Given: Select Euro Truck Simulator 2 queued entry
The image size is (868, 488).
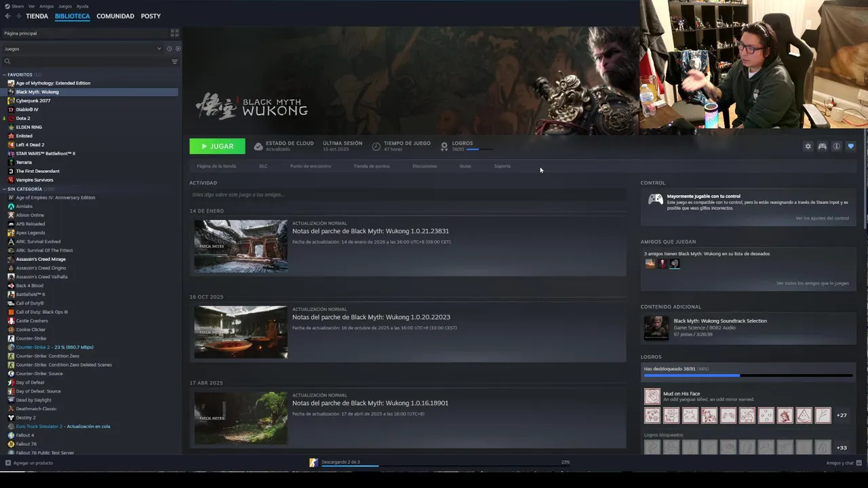Looking at the screenshot, I should pos(63,427).
